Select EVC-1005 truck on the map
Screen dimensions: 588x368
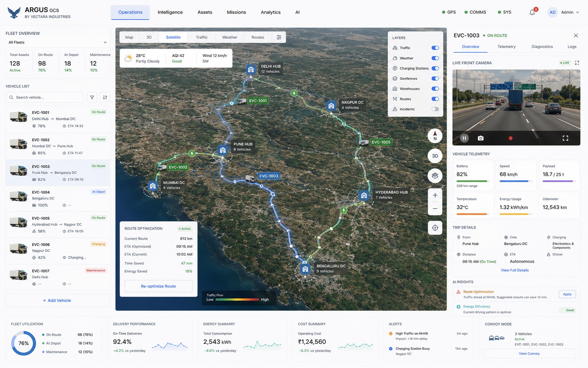point(364,142)
